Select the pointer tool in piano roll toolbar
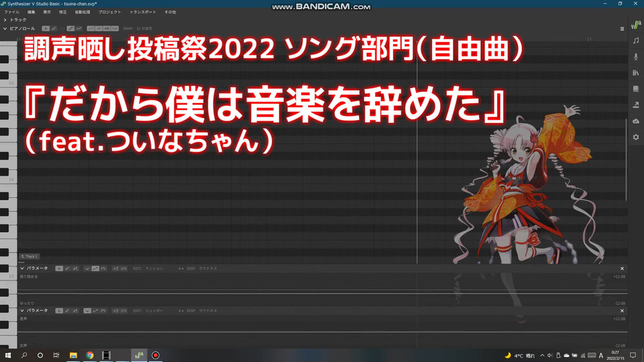This screenshot has height=362, width=644. 46,29
